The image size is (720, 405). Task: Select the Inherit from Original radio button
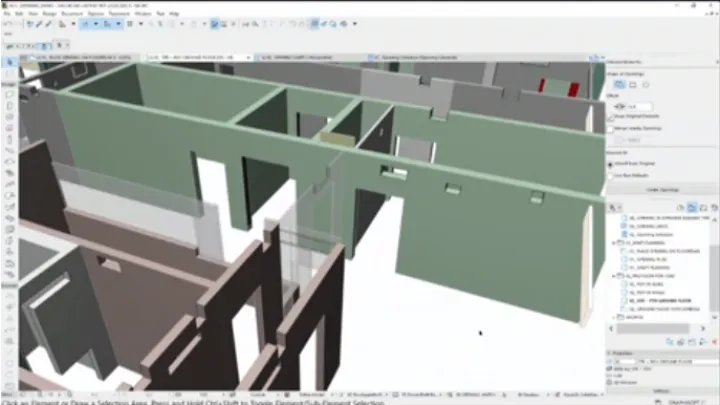pos(611,163)
